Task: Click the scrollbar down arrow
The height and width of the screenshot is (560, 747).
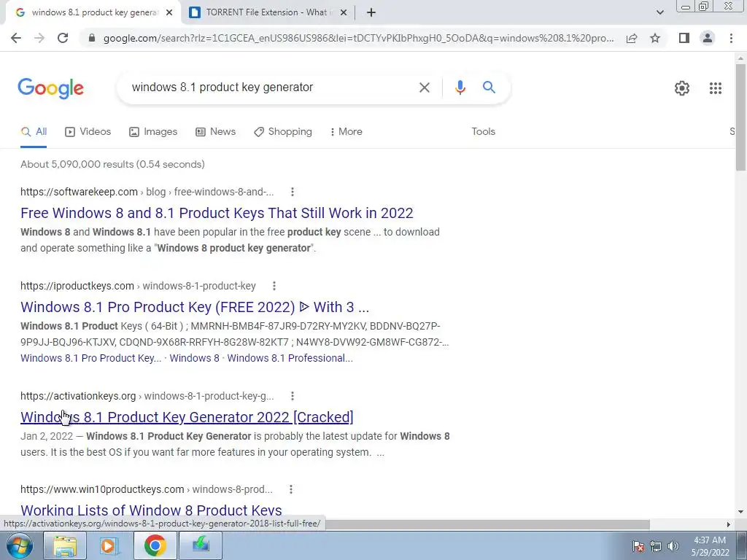Action: click(x=740, y=512)
